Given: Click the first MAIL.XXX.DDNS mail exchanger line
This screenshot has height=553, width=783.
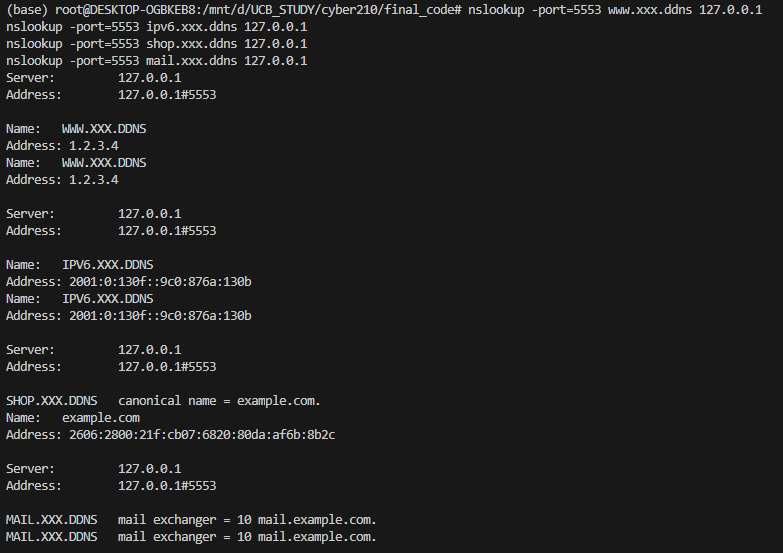Looking at the screenshot, I should click(x=191, y=520).
